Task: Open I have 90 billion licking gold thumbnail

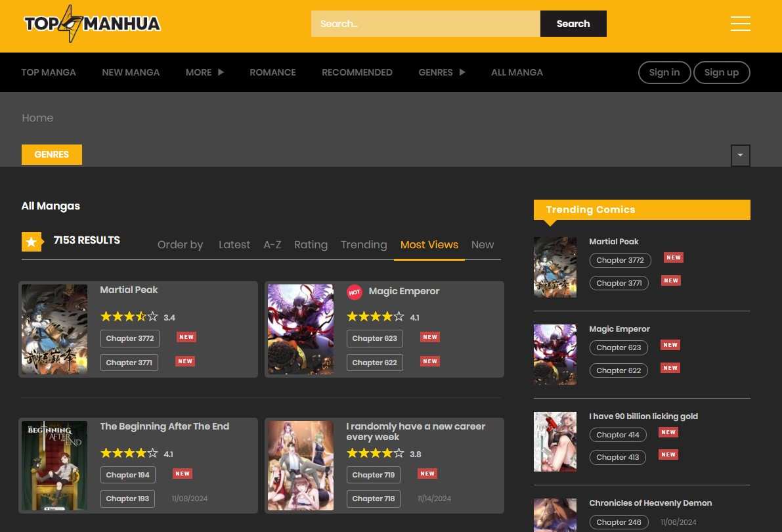Action: [555, 441]
